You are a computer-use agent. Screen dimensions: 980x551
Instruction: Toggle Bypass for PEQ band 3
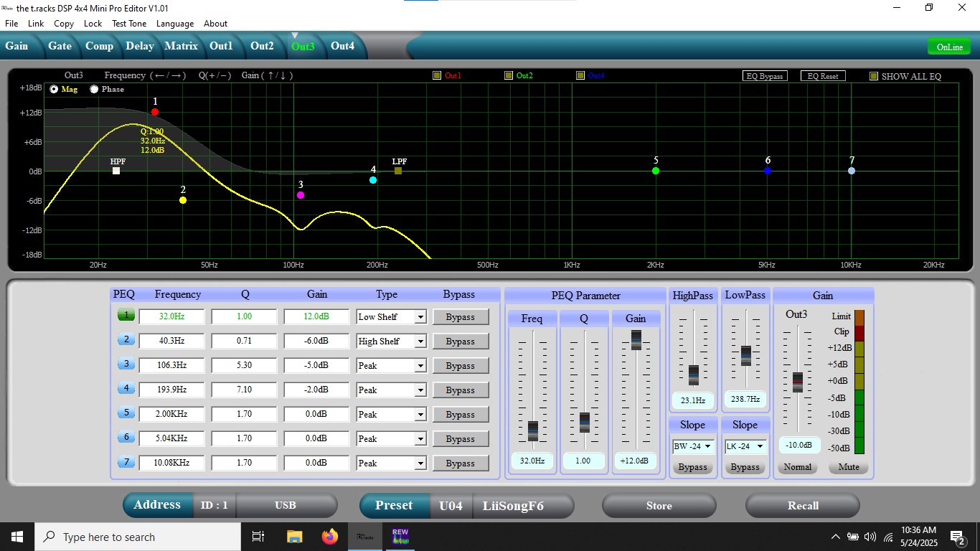[x=461, y=365]
